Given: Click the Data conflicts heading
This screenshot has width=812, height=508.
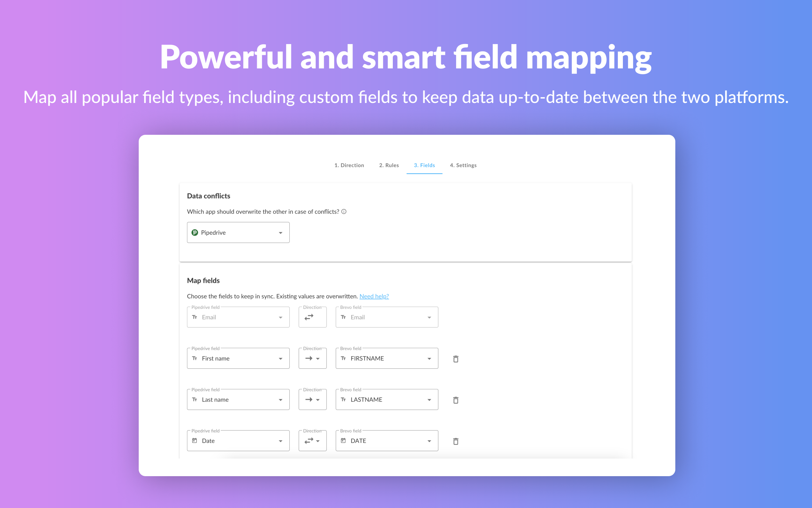Looking at the screenshot, I should (x=208, y=196).
